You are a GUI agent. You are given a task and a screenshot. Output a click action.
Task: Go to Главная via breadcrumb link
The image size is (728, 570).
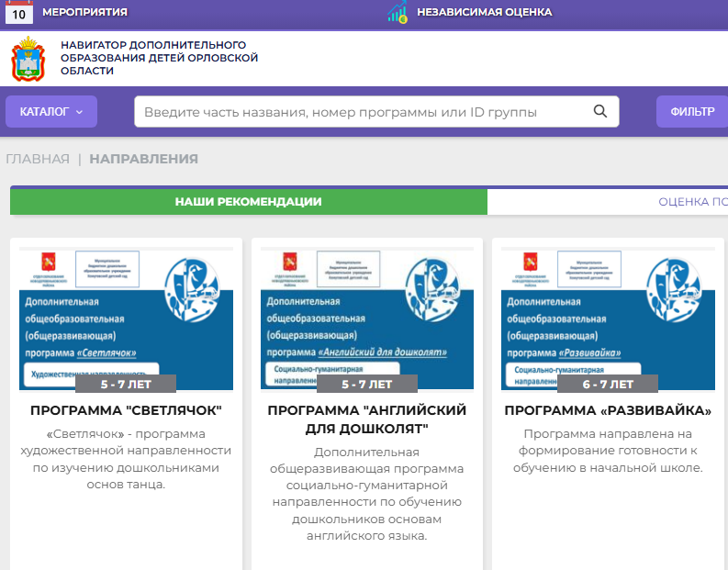[38, 159]
